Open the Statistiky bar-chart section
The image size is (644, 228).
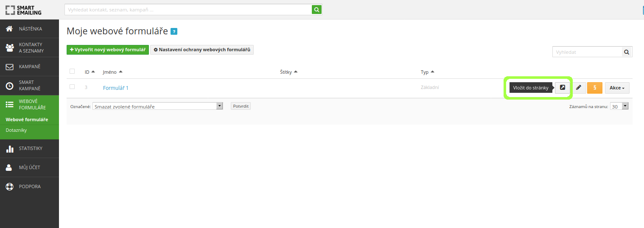pyautogui.click(x=29, y=149)
